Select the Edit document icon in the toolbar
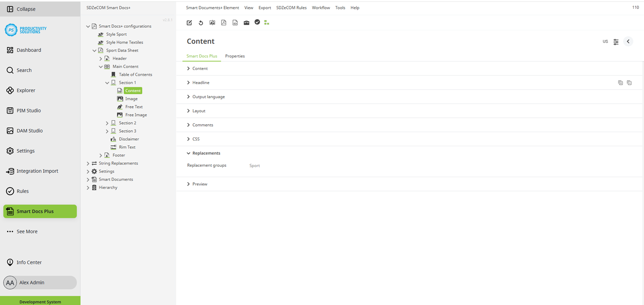Viewport: 644px width, 305px height. click(189, 23)
